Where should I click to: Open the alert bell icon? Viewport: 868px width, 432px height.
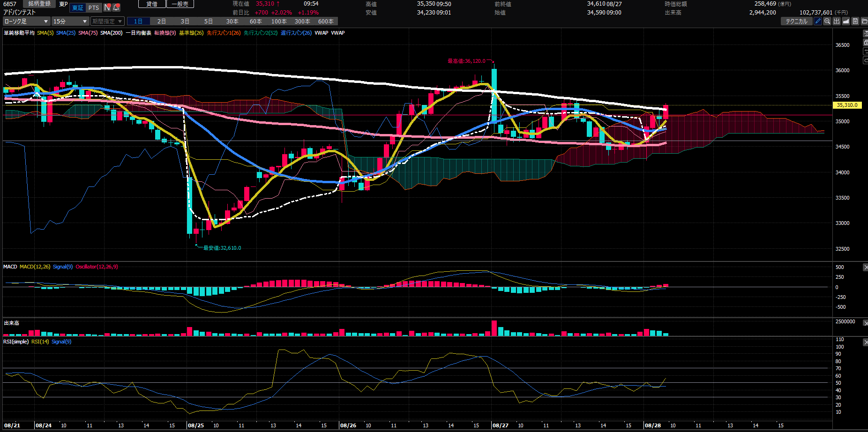coord(116,7)
